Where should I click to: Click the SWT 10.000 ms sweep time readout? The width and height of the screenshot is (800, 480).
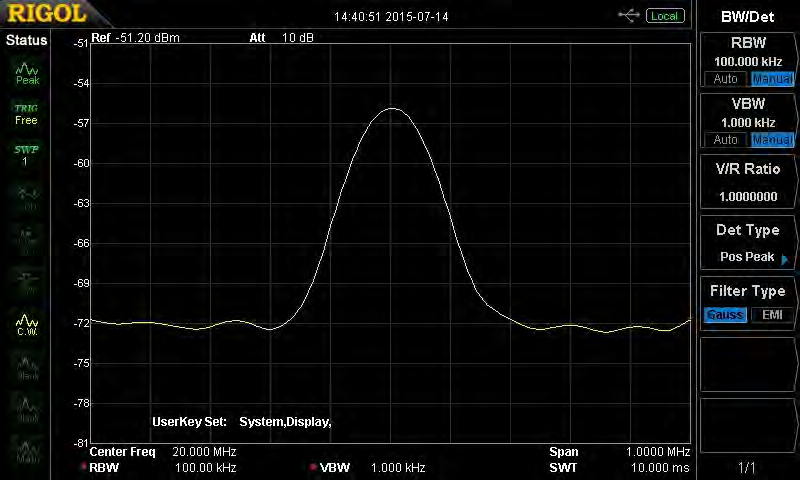coord(619,467)
